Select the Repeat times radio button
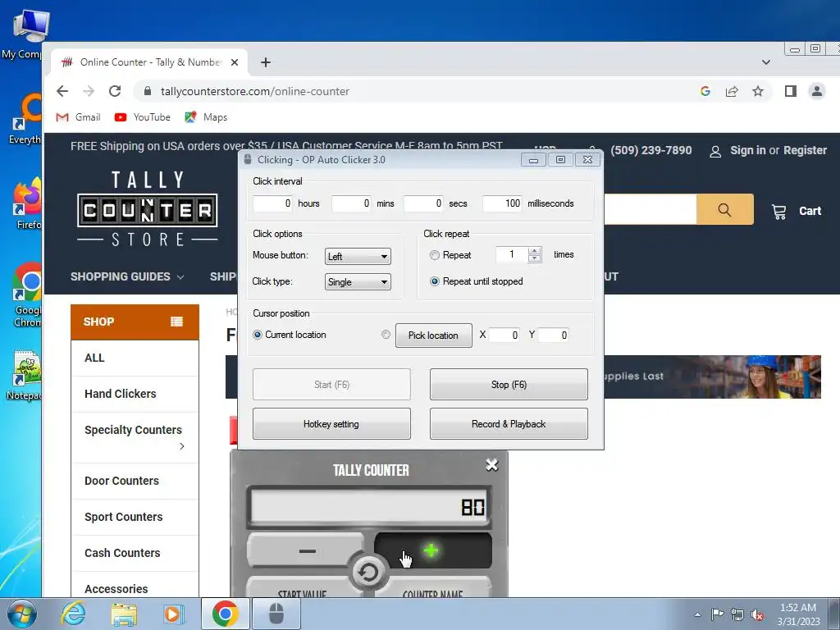The width and height of the screenshot is (840, 630). coord(435,256)
